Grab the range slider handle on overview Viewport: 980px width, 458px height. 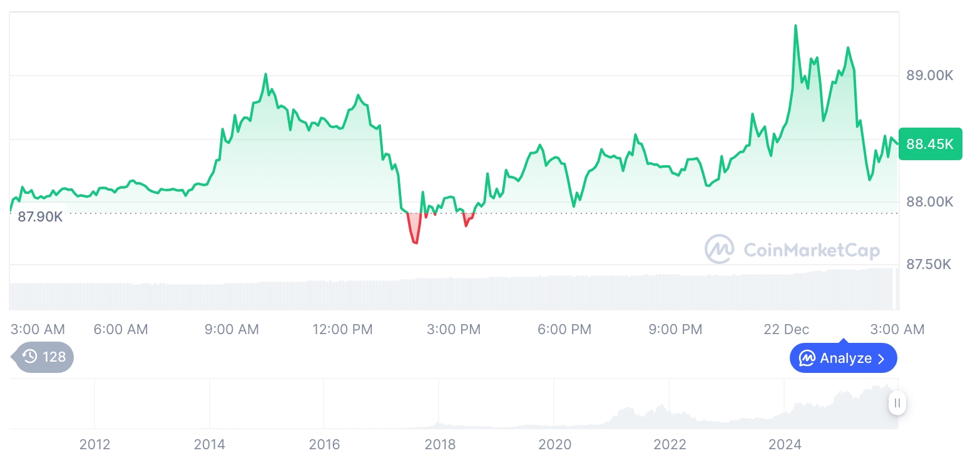[x=897, y=403]
